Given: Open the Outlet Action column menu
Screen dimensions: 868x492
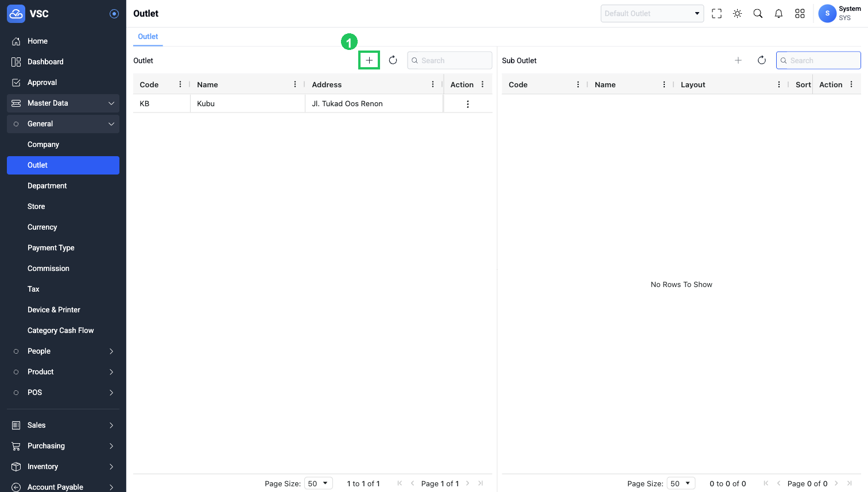Looking at the screenshot, I should point(483,84).
